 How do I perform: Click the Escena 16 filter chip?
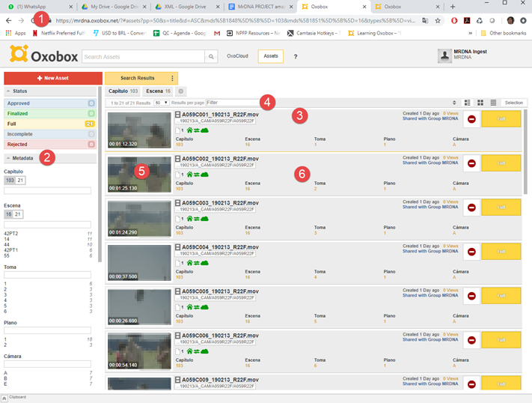(158, 91)
